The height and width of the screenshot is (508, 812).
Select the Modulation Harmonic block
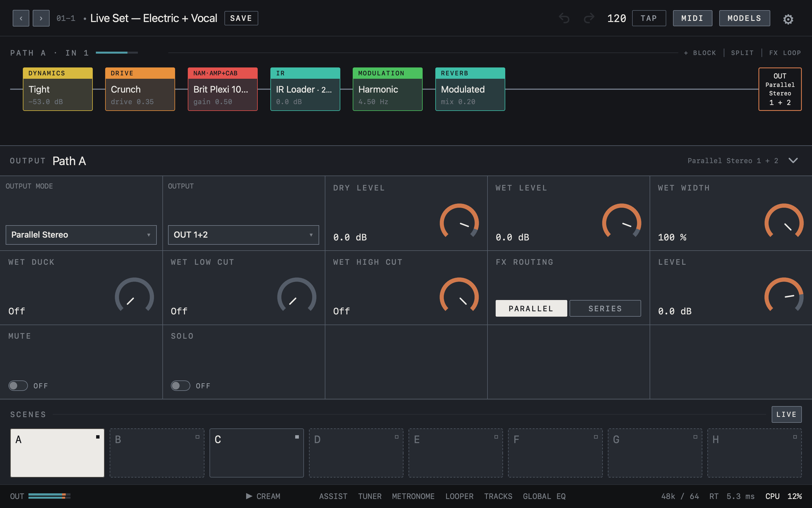tap(388, 89)
